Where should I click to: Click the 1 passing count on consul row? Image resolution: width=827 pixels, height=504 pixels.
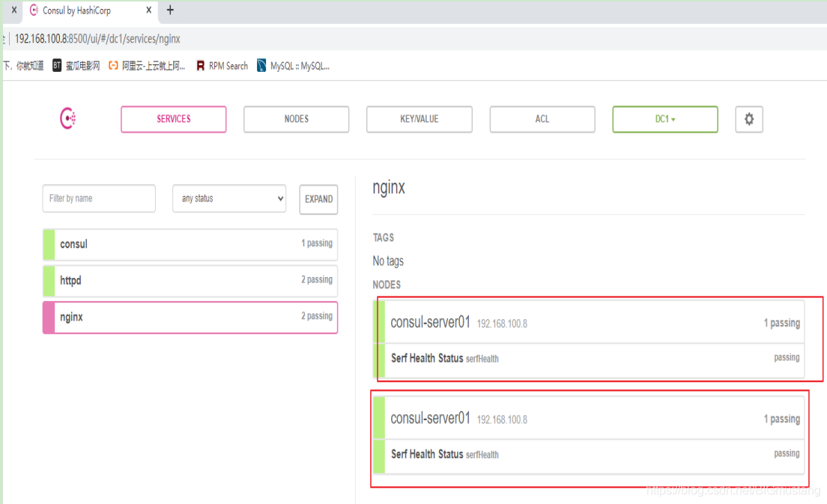(316, 243)
